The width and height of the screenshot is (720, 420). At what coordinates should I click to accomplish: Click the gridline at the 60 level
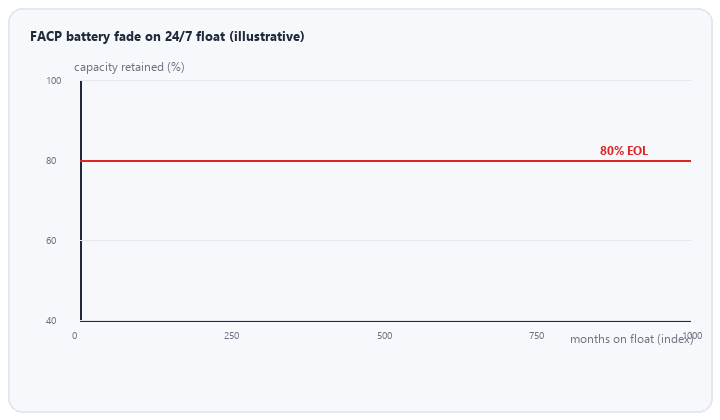(386, 241)
